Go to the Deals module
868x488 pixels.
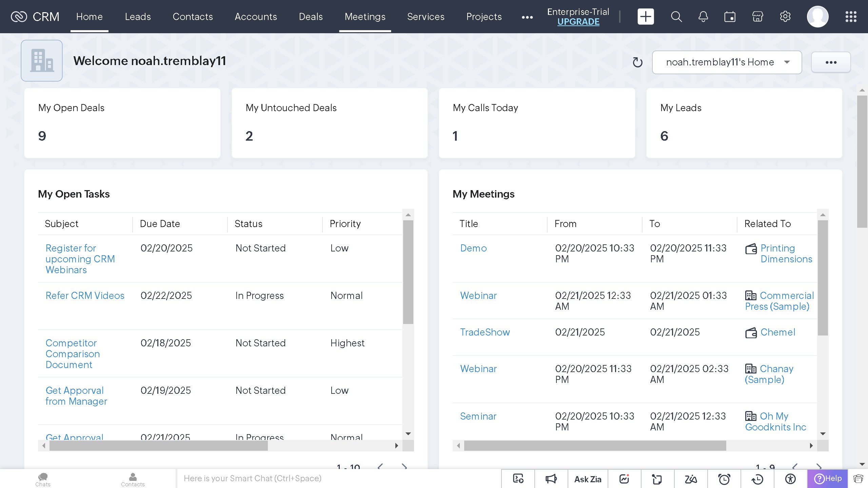tap(311, 17)
